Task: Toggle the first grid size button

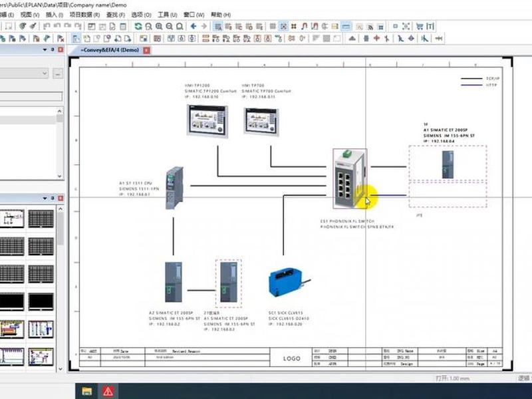Action: tap(218, 27)
